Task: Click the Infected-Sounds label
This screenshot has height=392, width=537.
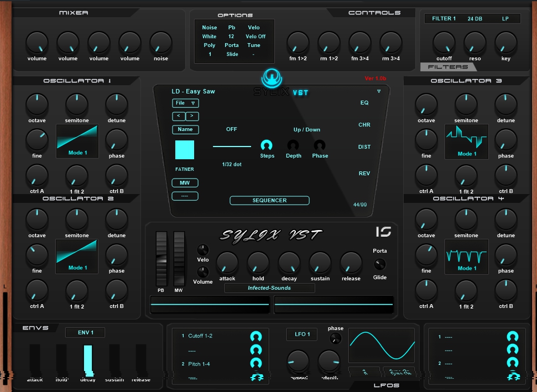Action: pyautogui.click(x=269, y=288)
